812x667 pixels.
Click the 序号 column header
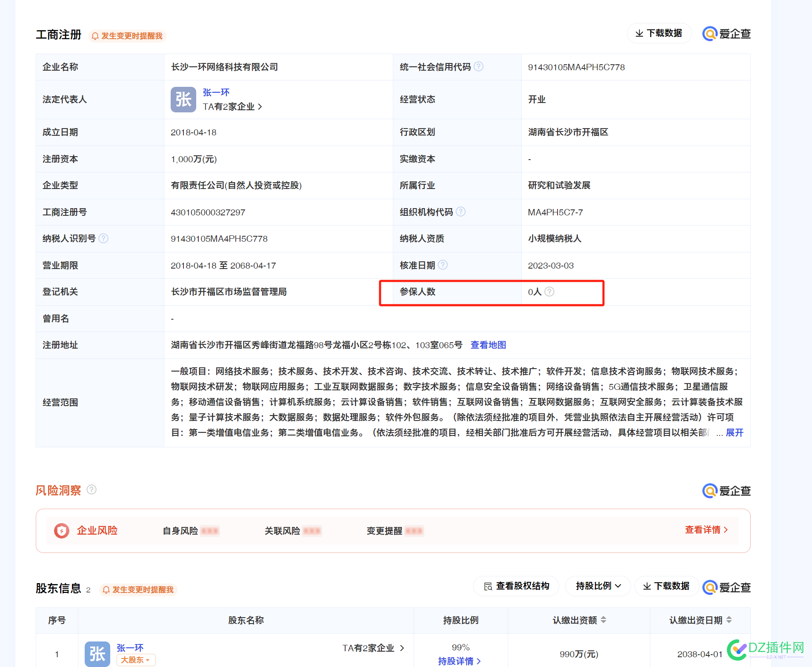57,620
